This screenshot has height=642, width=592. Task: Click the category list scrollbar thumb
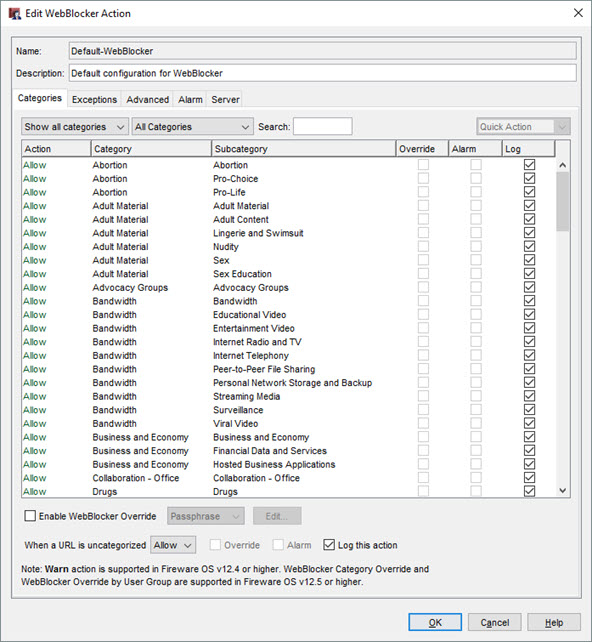point(563,201)
